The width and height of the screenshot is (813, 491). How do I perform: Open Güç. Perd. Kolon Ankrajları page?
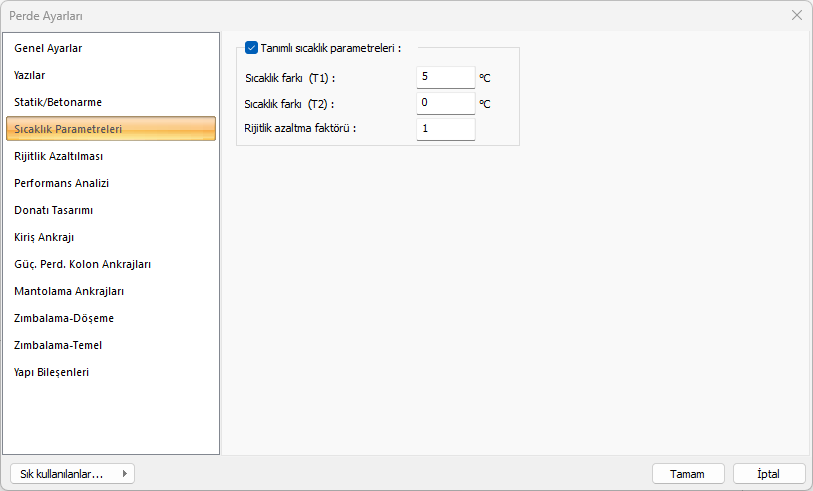[x=83, y=264]
